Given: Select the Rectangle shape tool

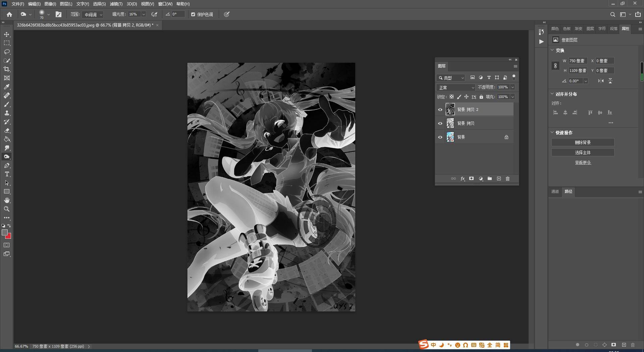Looking at the screenshot, I should [x=7, y=191].
